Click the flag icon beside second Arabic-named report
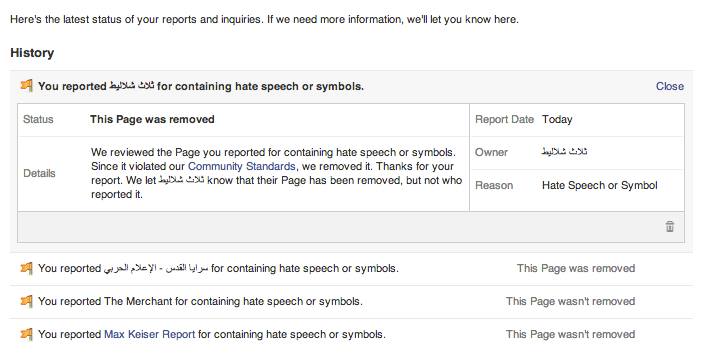The height and width of the screenshot is (363, 708). click(x=27, y=268)
